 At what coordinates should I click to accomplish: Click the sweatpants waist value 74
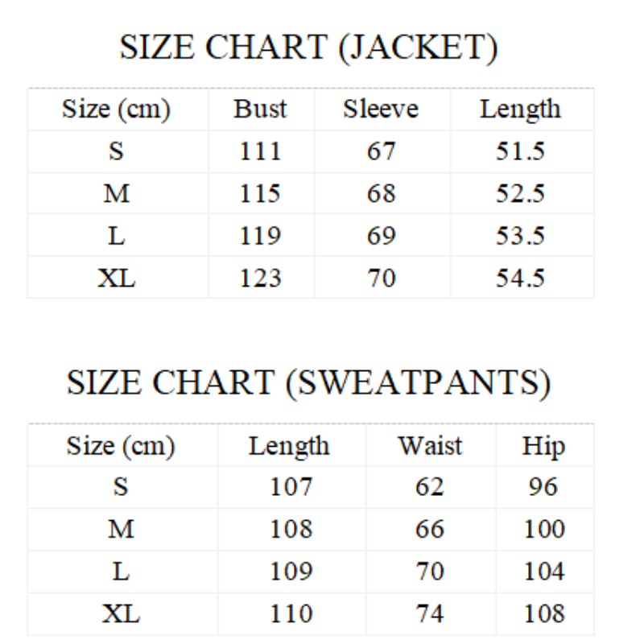point(430,613)
